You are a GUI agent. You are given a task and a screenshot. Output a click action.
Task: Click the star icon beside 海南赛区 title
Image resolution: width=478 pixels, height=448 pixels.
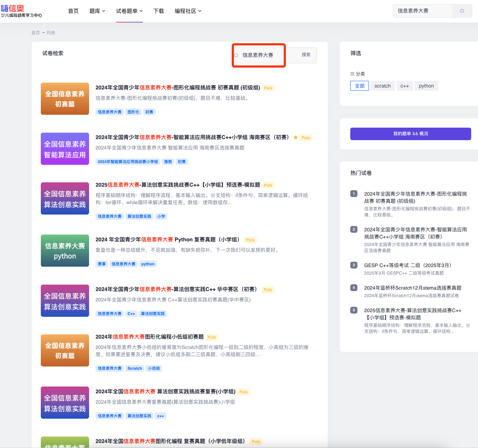296,137
